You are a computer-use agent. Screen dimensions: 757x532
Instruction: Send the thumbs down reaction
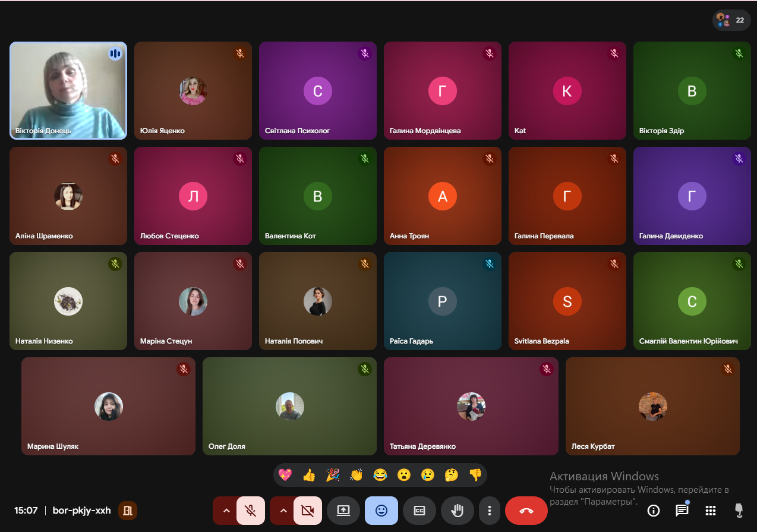point(475,475)
